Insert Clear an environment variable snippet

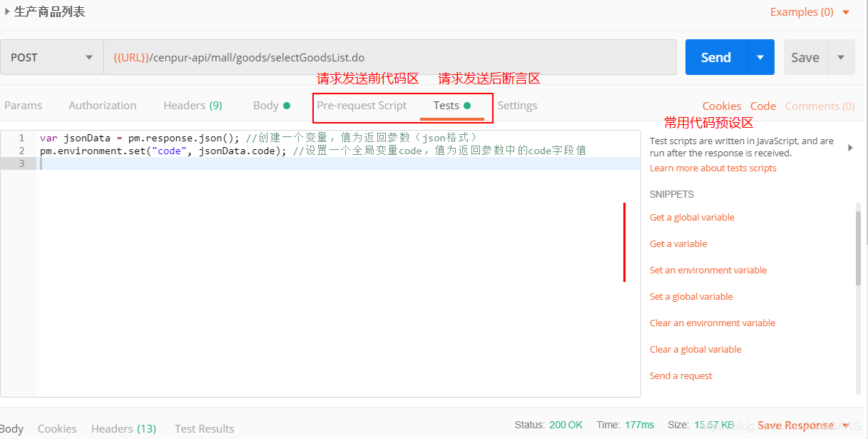[713, 323]
